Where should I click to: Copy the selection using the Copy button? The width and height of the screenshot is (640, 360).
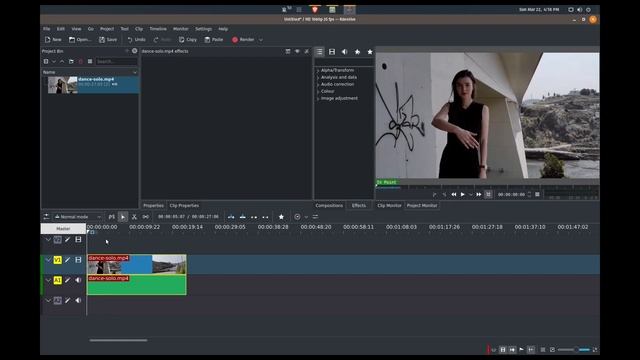(x=188, y=40)
